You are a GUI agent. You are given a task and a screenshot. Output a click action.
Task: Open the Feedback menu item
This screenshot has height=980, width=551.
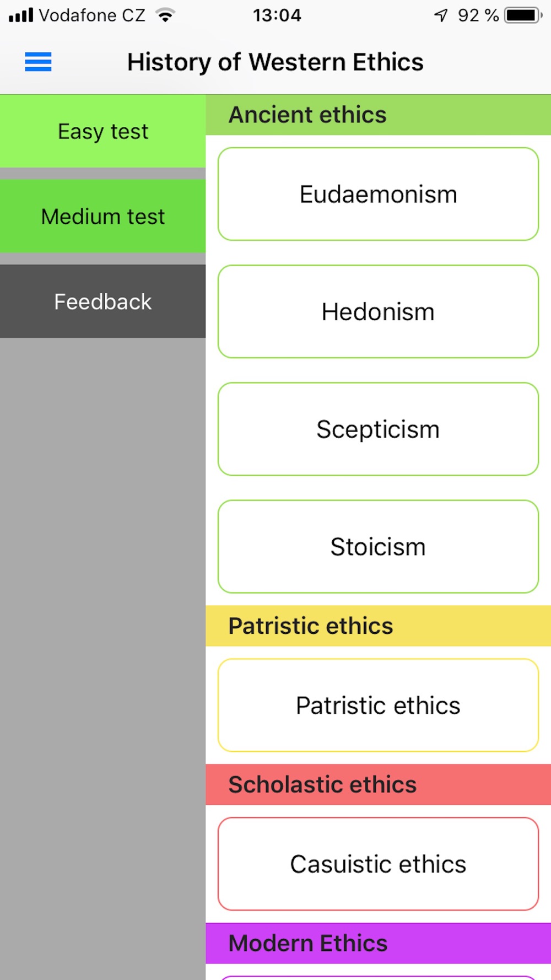coord(103,301)
